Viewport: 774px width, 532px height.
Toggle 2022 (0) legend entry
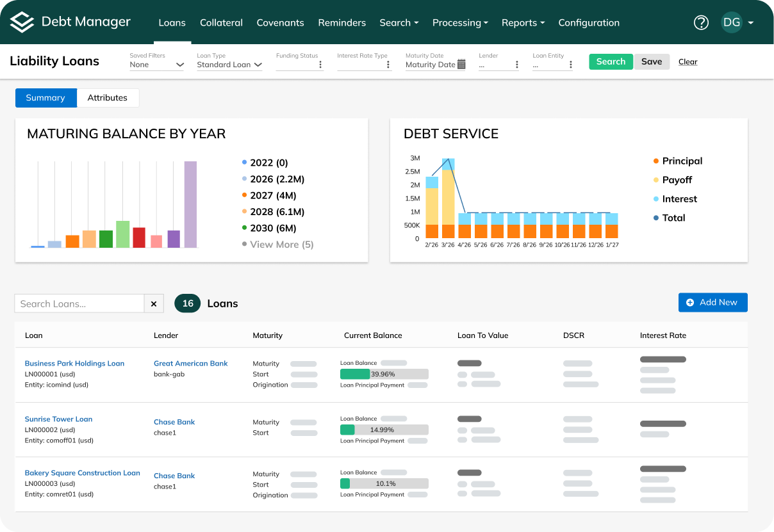pyautogui.click(x=265, y=163)
